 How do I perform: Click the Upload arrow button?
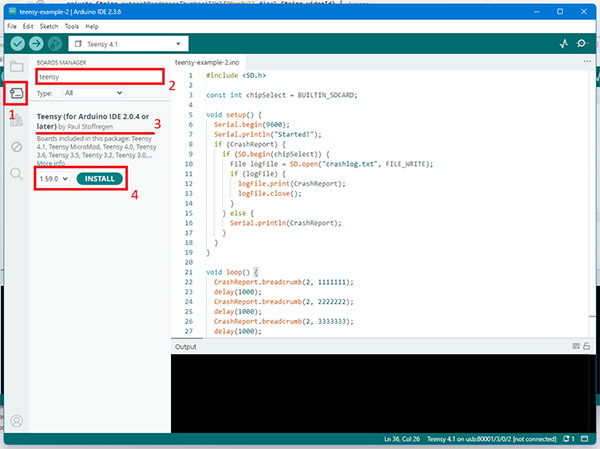tap(37, 44)
